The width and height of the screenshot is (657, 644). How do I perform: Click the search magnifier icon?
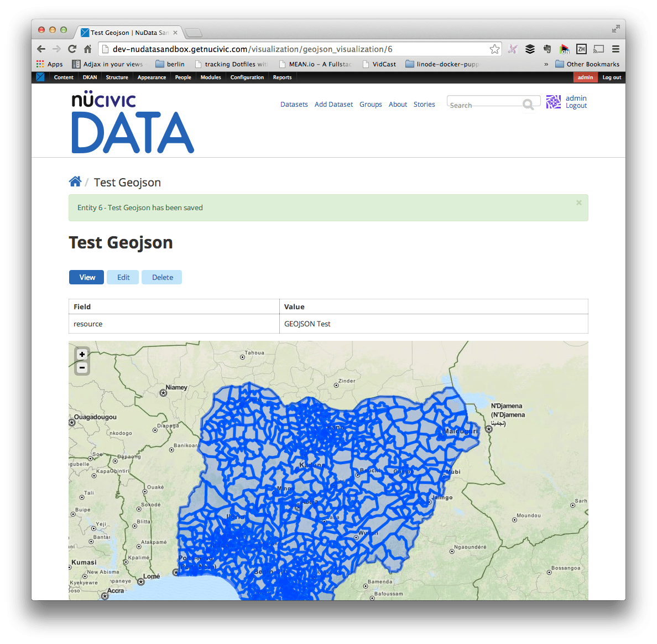click(x=528, y=104)
